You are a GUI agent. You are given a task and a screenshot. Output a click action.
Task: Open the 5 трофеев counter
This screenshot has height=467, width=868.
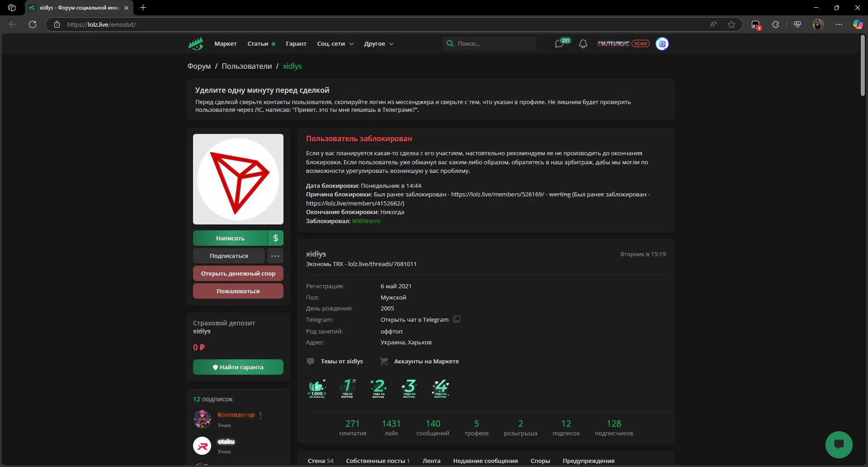(x=476, y=428)
